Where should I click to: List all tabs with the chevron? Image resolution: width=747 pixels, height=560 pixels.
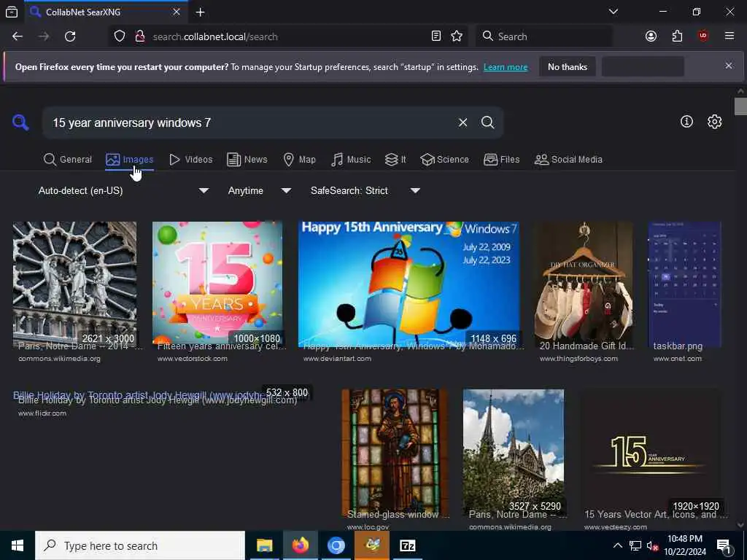[613, 12]
